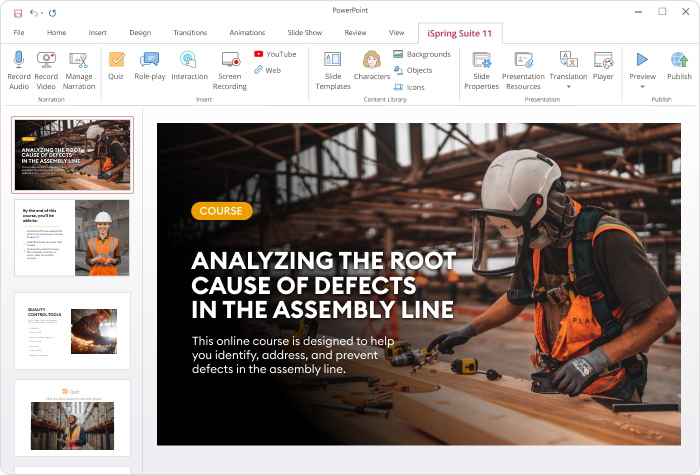
Task: Open the Transitions tab
Action: [190, 33]
